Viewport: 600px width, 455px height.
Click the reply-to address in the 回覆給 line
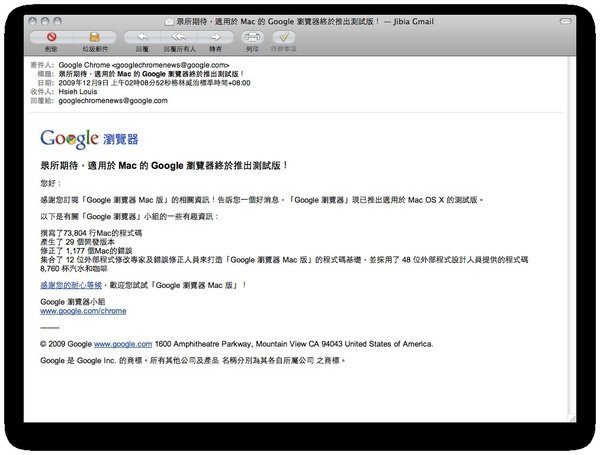pos(113,101)
